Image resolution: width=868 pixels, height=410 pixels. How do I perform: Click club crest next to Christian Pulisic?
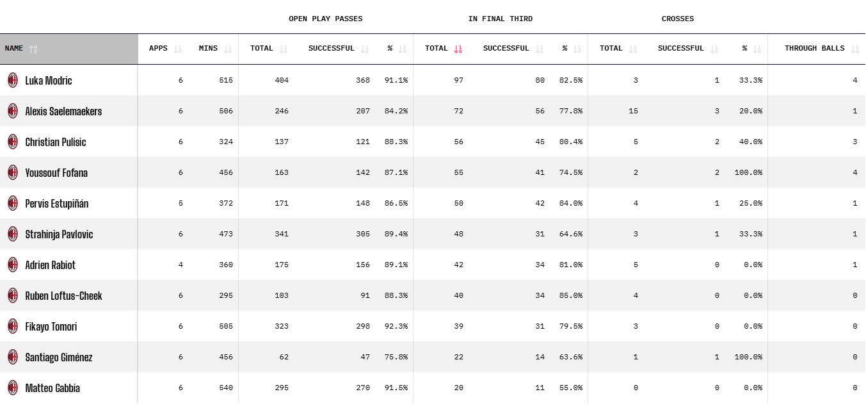13,142
